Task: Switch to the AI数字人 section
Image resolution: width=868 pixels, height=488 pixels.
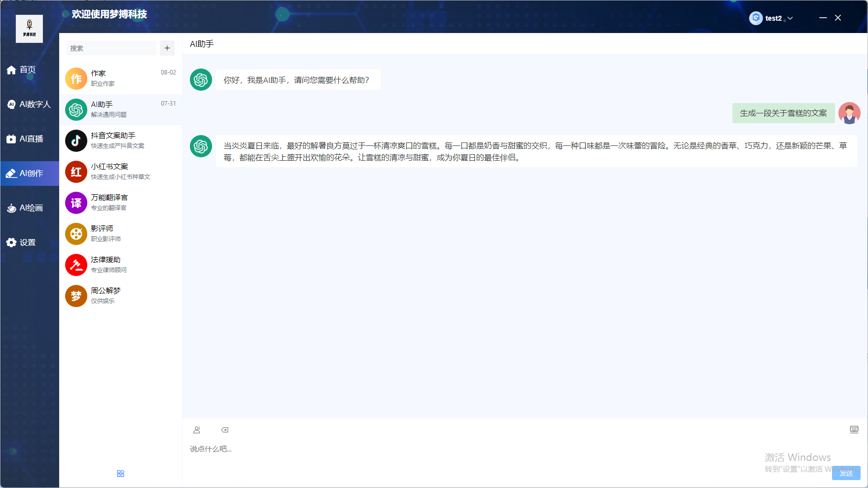Action: 29,105
